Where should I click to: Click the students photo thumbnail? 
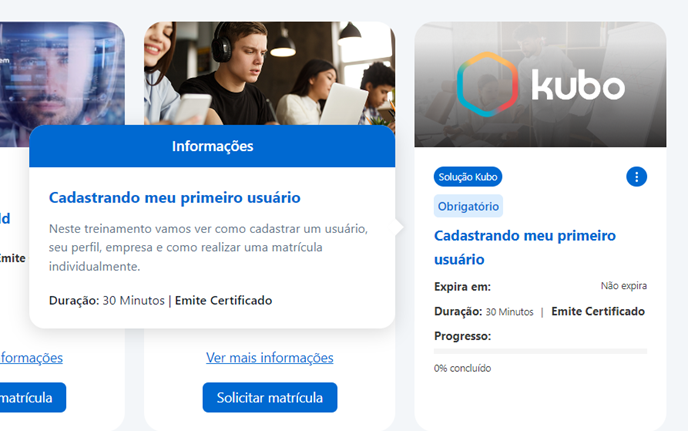coord(269,73)
